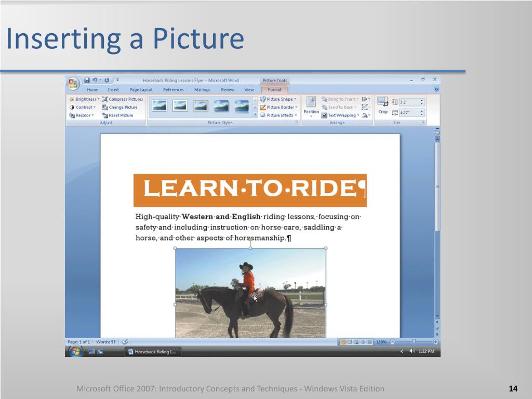Viewport: 532px width, 399px height.
Task: Click the 100% zoom level
Action: tap(381, 342)
